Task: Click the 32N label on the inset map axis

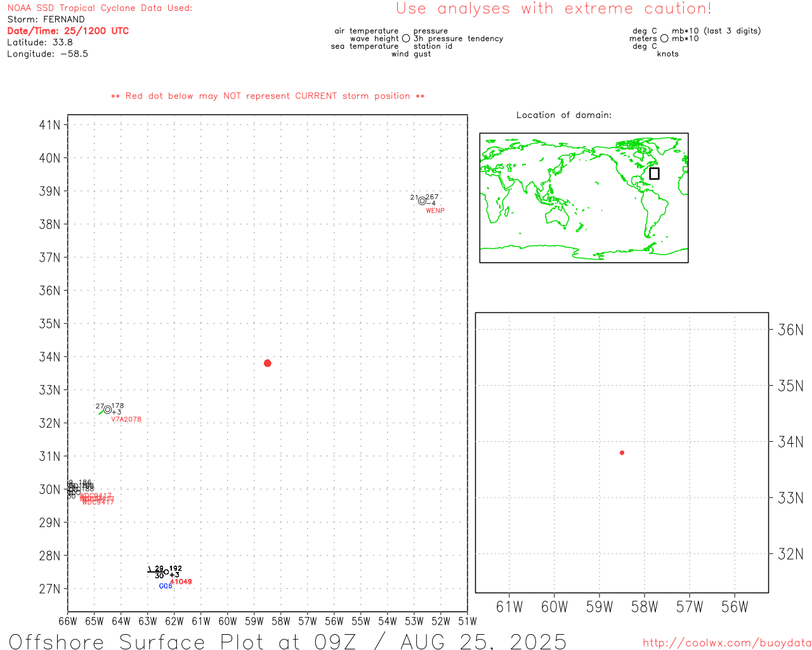Action: 790,554
